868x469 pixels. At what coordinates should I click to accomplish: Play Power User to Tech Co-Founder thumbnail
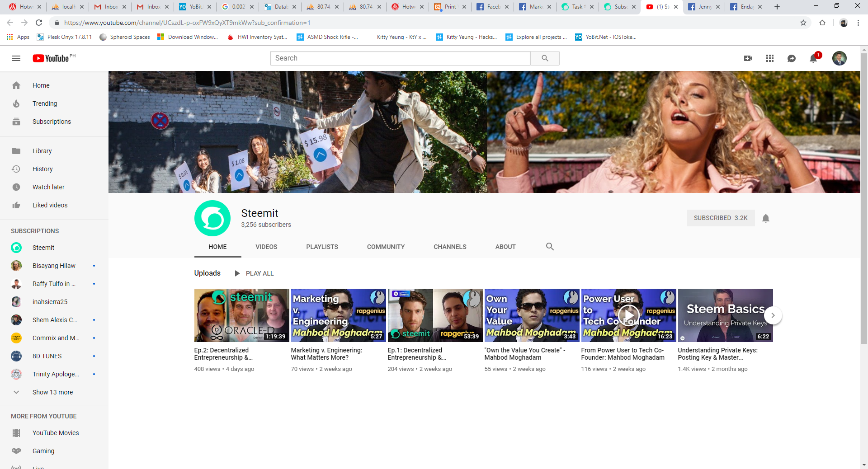tap(629, 315)
